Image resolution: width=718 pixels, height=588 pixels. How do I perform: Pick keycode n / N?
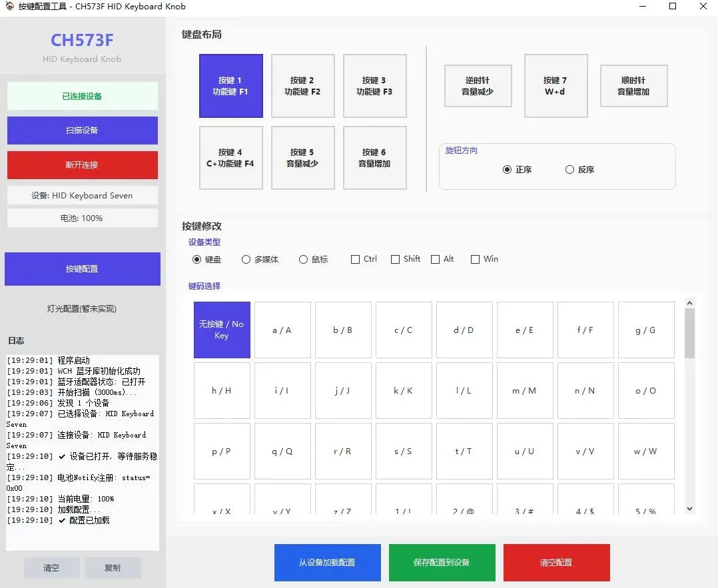(585, 391)
